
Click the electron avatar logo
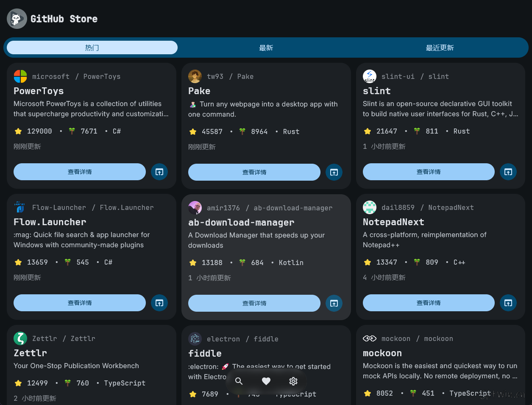195,339
